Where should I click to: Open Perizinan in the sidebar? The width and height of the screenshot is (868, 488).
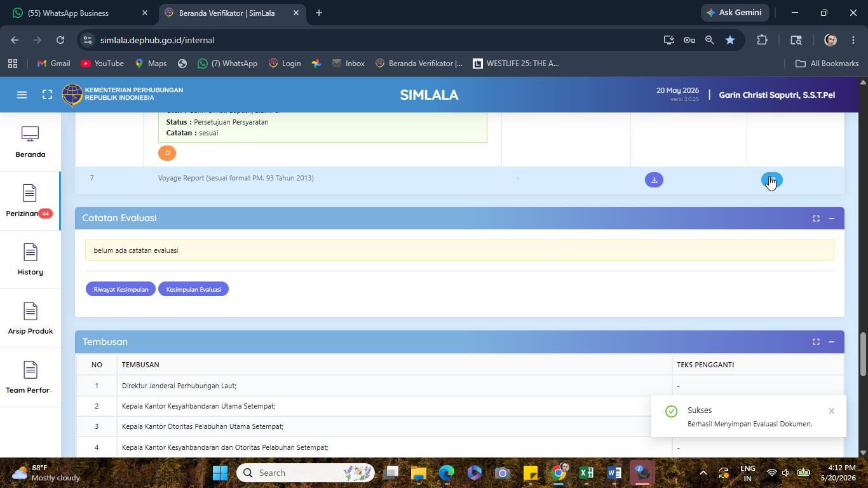click(x=31, y=201)
